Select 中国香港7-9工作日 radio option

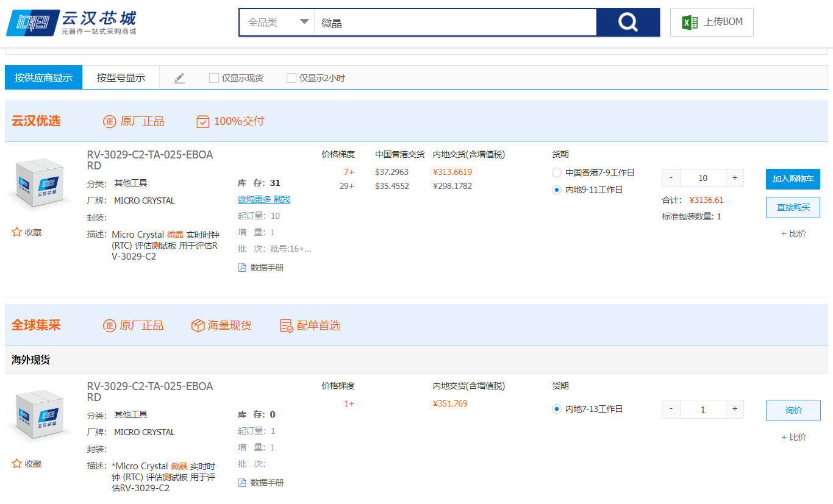(556, 172)
